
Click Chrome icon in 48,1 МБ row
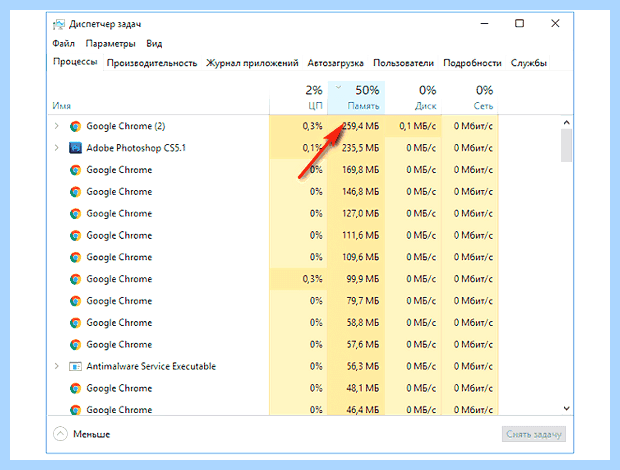coord(75,388)
